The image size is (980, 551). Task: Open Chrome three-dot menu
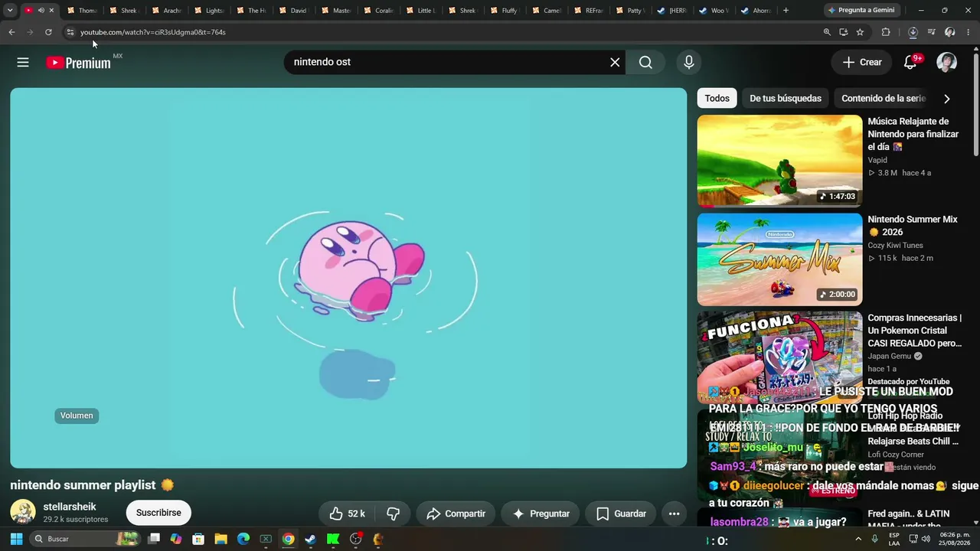tap(969, 32)
